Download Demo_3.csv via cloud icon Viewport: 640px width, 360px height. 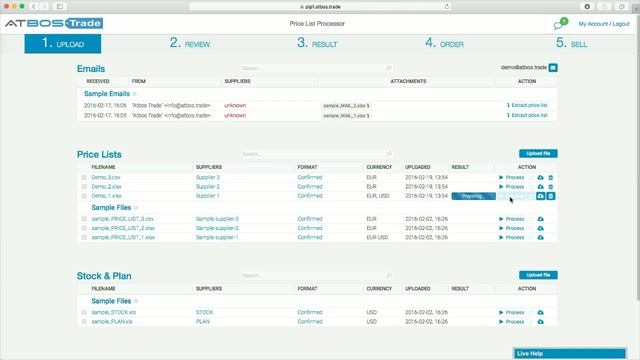point(540,178)
